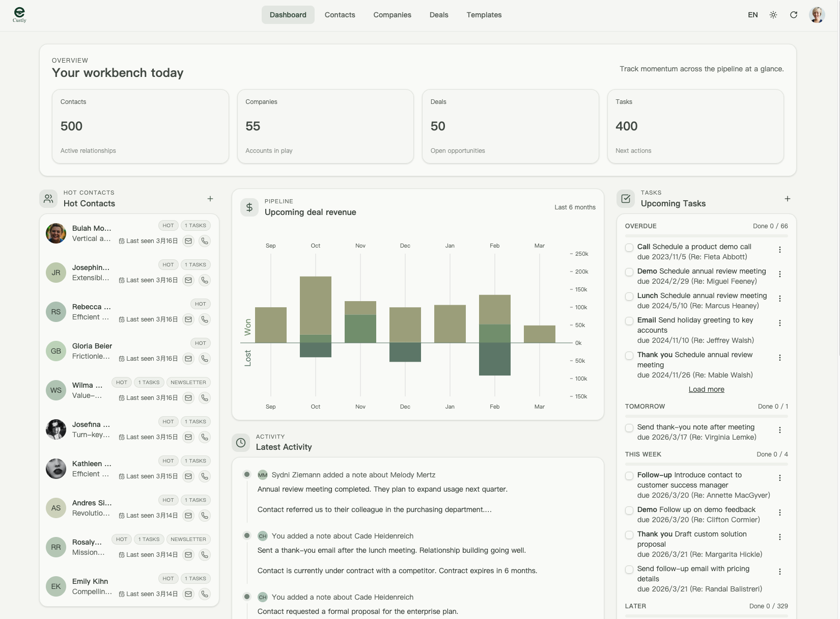Open the three-dot menu on the Email task
The width and height of the screenshot is (840, 619).
780,323
